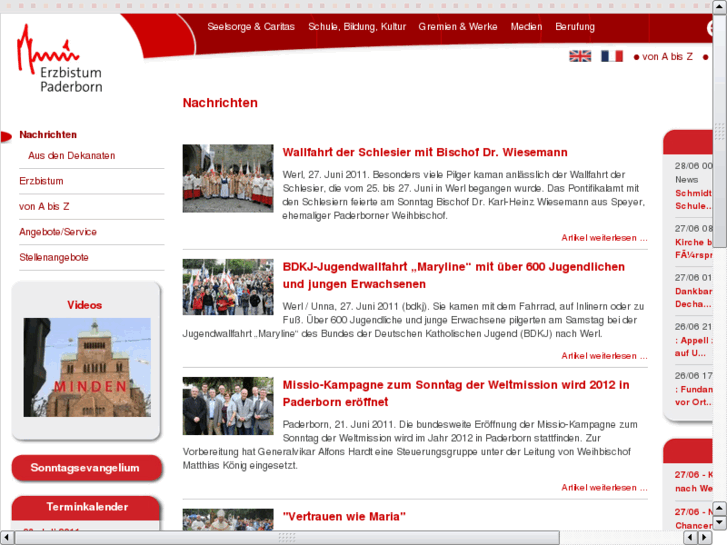Open the Wallfahrt der Schlesier article headline

click(425, 152)
